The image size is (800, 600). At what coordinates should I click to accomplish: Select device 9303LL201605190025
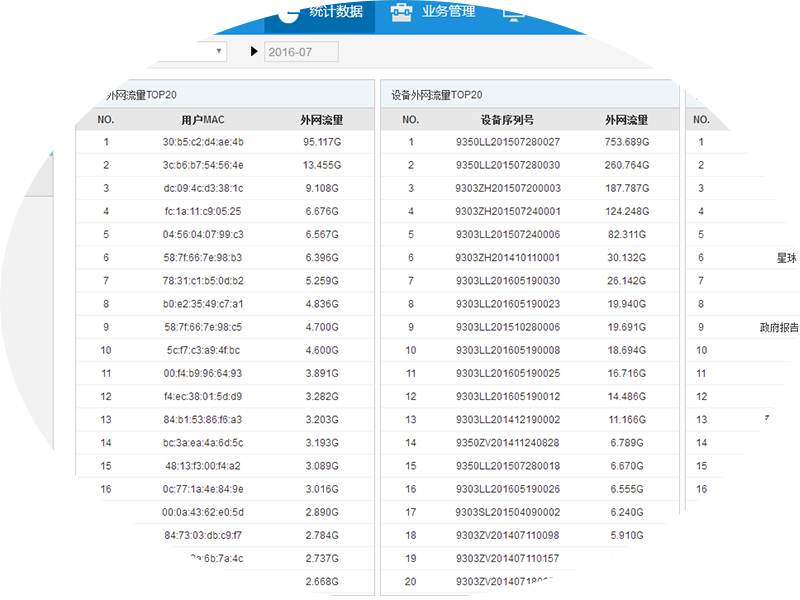(x=508, y=373)
